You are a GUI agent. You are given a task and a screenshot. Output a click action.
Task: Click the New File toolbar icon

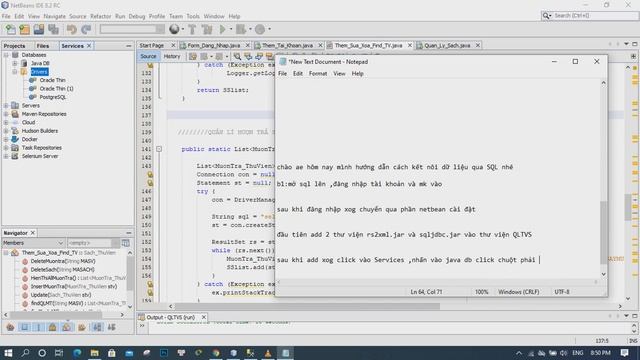pyautogui.click(x=10, y=29)
